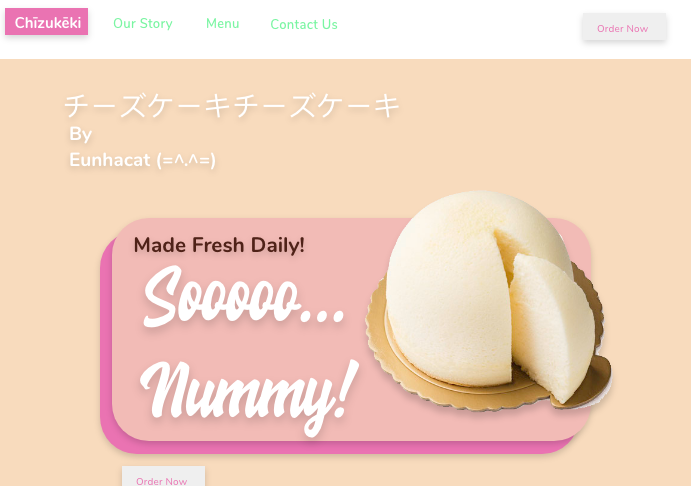Click the beige page background area
Screen dimensions: 691x486
(x=529, y=132)
